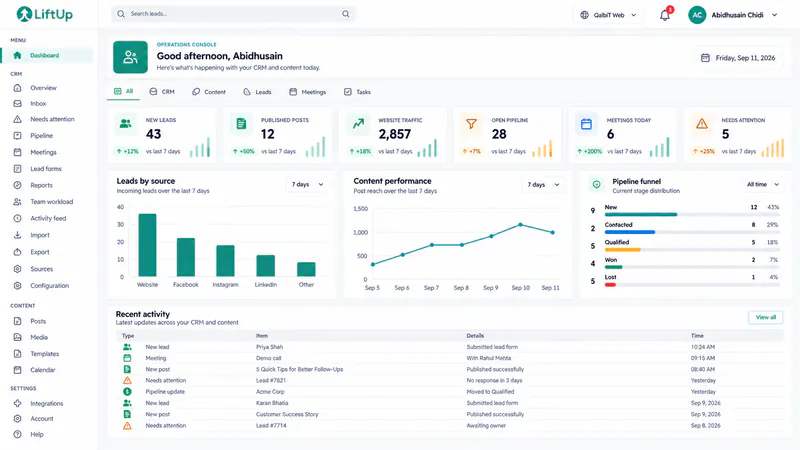Click the Import download icon
Viewport: 800px width, 450px height.
(x=17, y=235)
